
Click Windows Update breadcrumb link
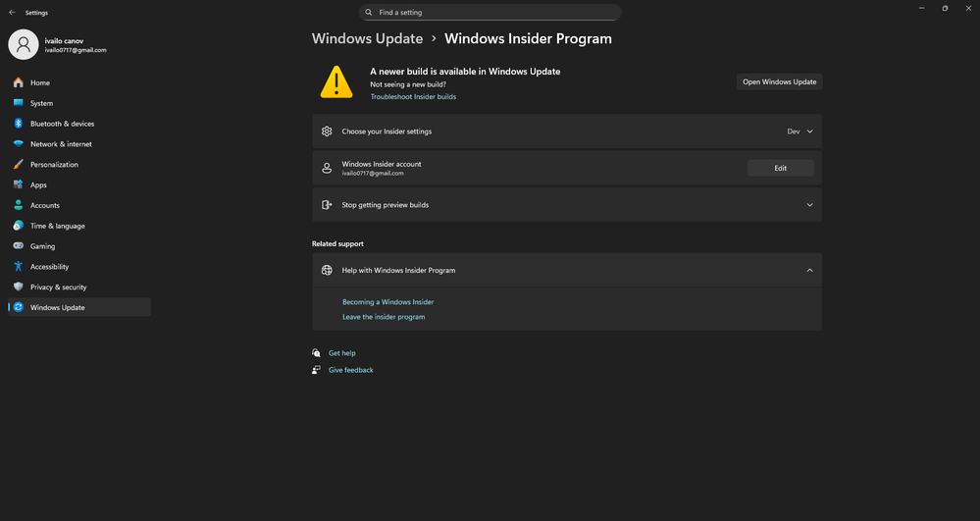[x=368, y=39]
